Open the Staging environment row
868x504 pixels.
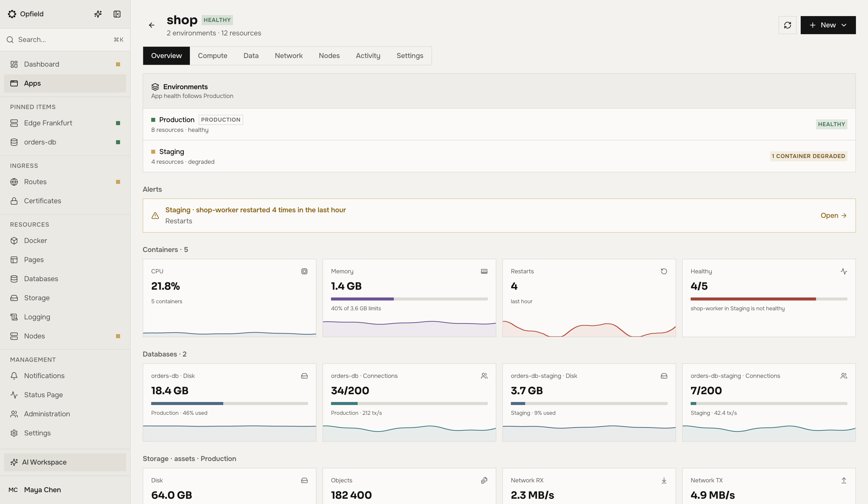click(x=499, y=157)
